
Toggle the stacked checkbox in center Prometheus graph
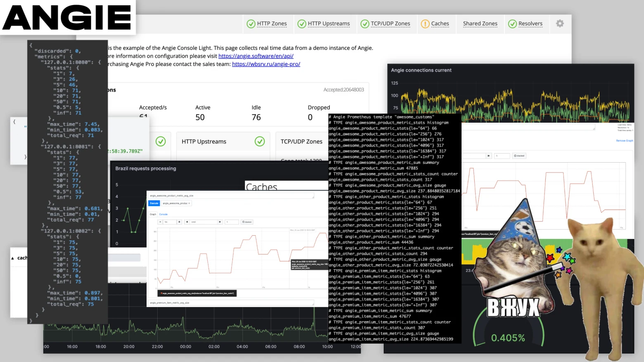(247, 222)
